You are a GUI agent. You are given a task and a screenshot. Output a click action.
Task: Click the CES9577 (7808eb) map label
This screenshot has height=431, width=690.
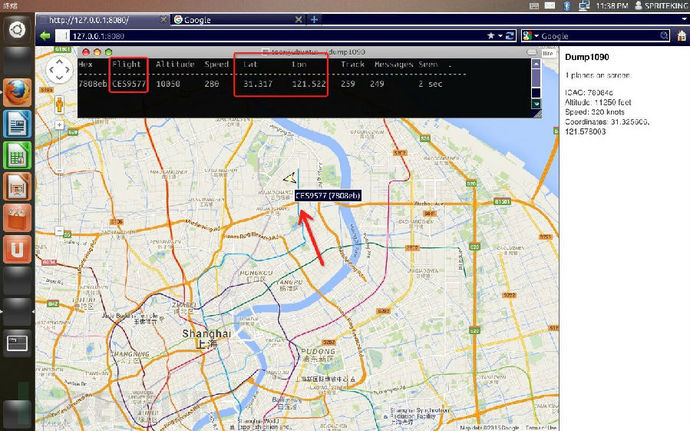click(x=328, y=195)
